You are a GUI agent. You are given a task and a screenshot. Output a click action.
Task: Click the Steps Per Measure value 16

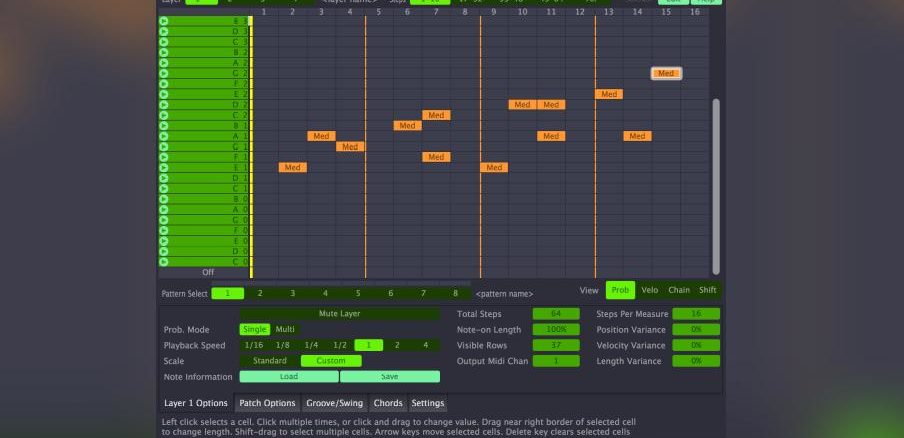(696, 314)
